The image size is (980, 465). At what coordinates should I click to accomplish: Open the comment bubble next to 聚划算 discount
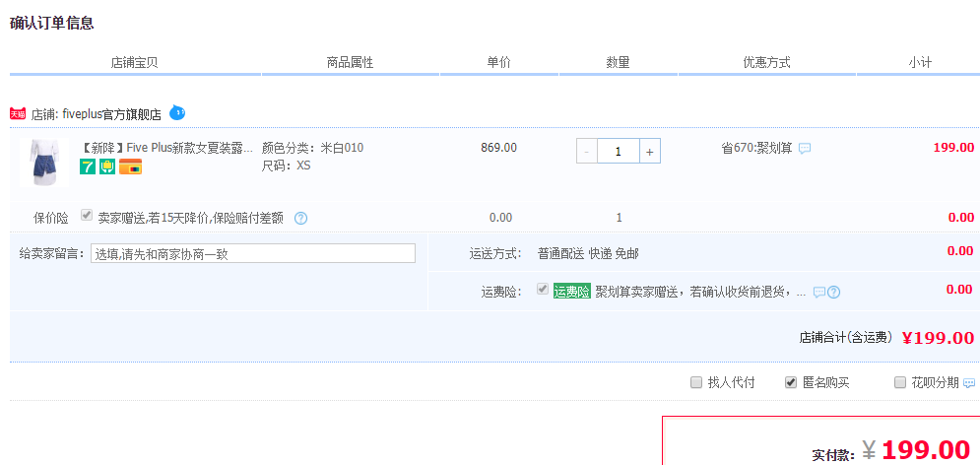[805, 149]
